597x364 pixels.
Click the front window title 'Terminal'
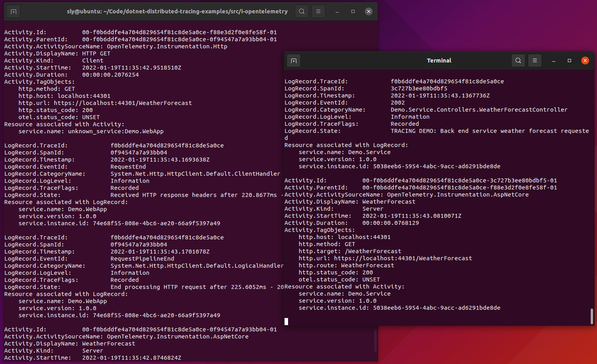[439, 61]
